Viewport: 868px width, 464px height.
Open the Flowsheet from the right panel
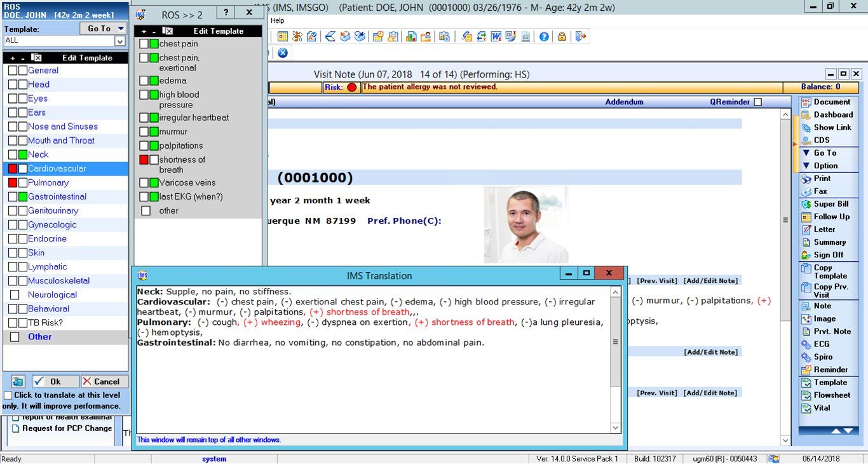pos(827,395)
